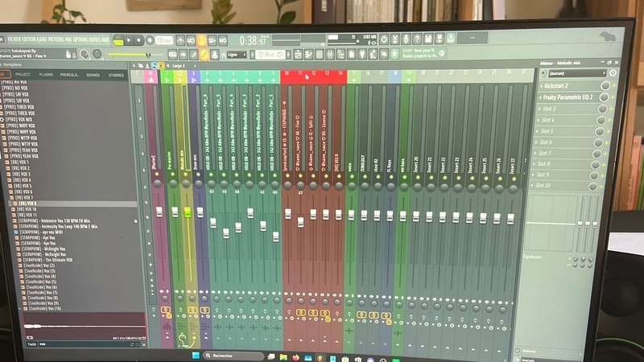The image size is (644, 362).
Task: Open the plugin picker (plug) icon
Action: (362, 54)
